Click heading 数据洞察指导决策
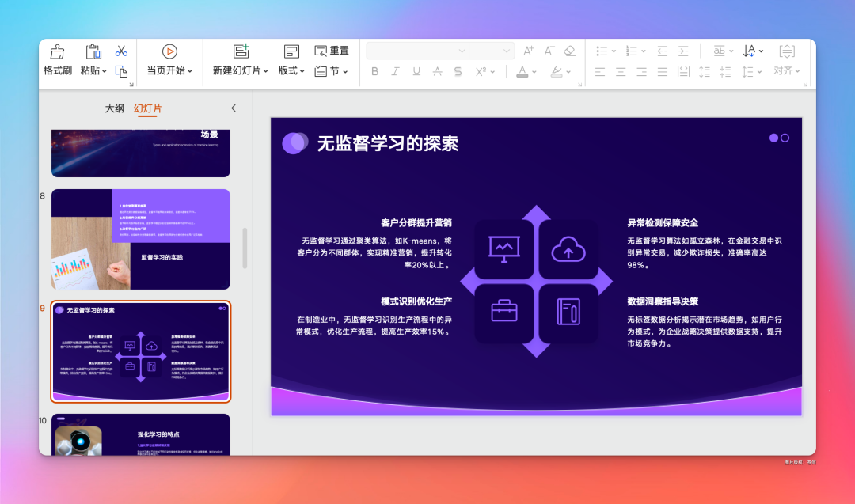This screenshot has width=855, height=504. click(x=663, y=301)
